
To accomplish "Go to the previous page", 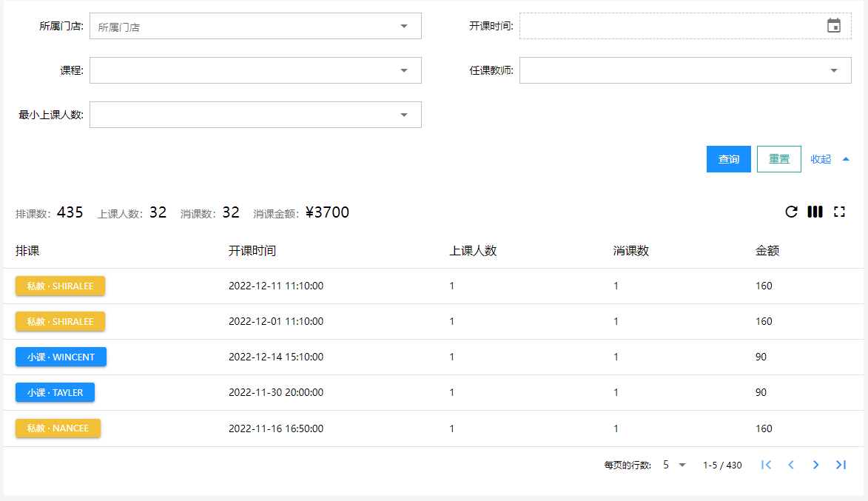I will click(x=791, y=465).
